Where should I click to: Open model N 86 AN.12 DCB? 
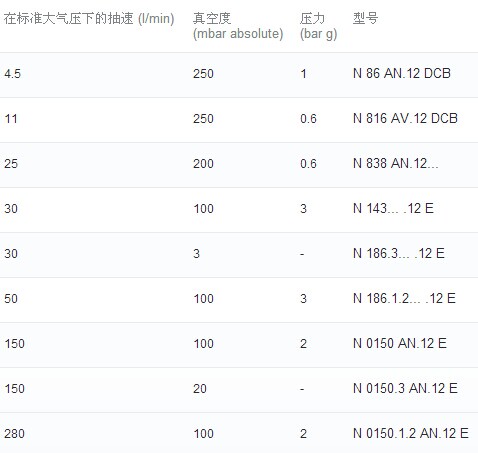click(x=402, y=73)
